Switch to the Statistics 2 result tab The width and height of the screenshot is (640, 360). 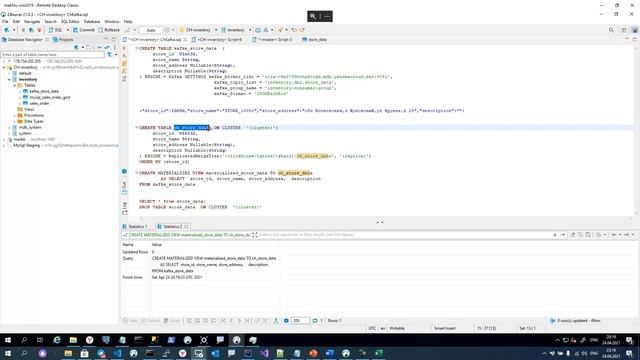click(x=173, y=227)
